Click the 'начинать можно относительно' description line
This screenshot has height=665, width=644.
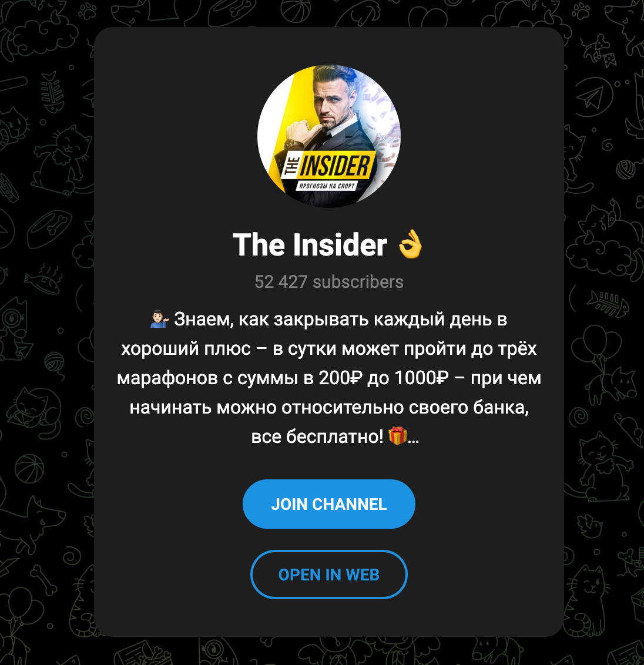point(329,407)
